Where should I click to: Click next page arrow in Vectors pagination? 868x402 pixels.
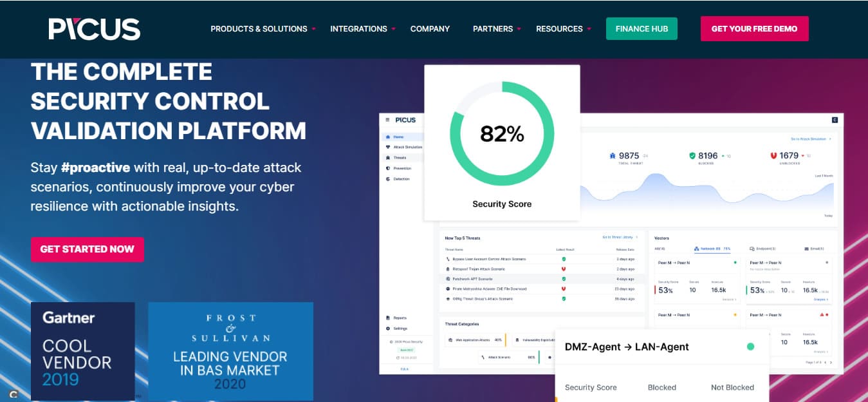click(831, 363)
